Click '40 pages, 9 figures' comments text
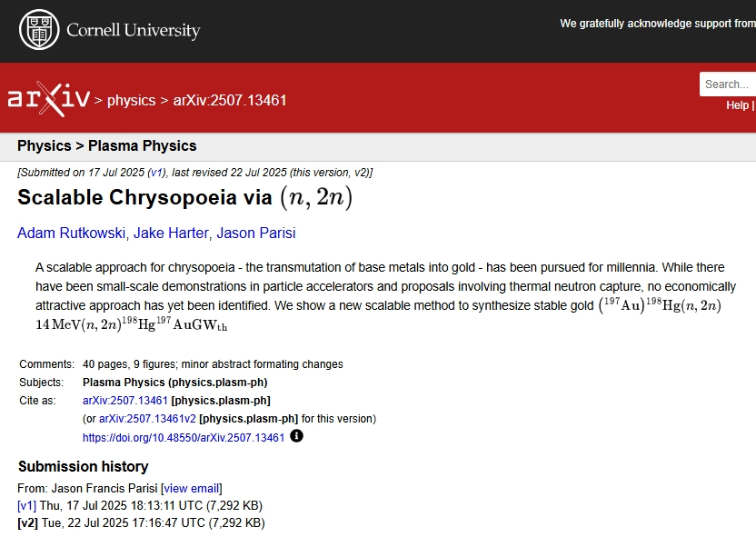This screenshot has width=756, height=547. (x=130, y=363)
